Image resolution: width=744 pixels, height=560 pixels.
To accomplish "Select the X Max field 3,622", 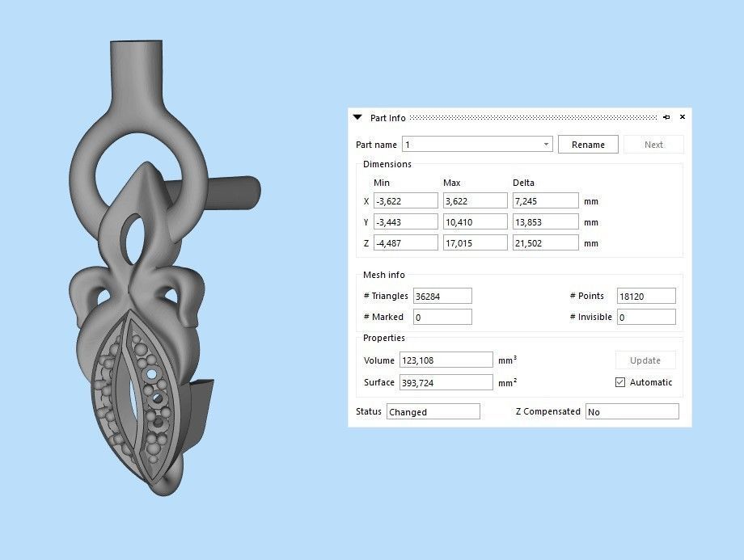I will coord(475,200).
